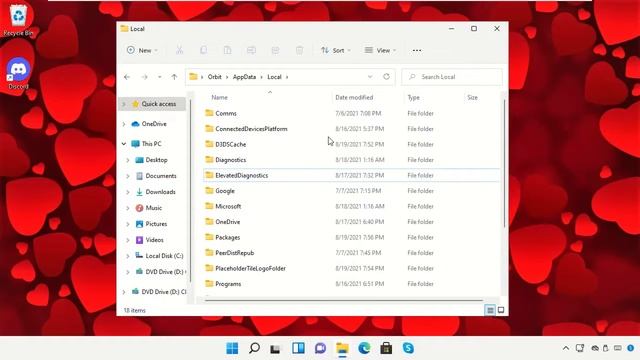Sort by Type column header
Viewport: 640px width, 360px height.
click(x=413, y=98)
